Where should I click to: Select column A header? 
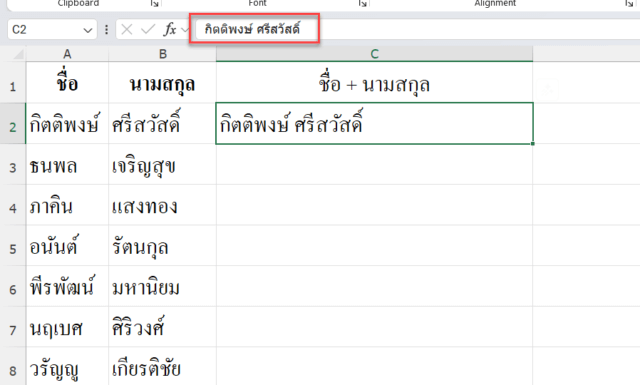(67, 54)
